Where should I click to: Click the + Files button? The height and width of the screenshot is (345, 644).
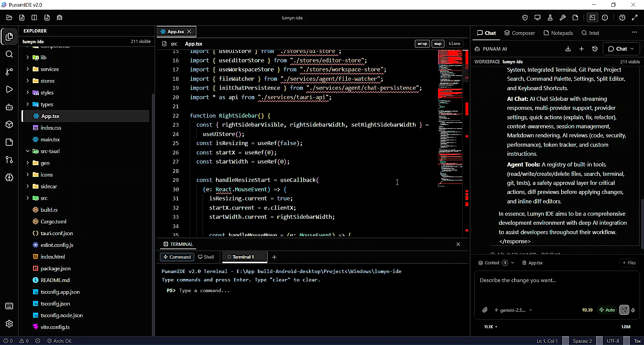(x=629, y=263)
